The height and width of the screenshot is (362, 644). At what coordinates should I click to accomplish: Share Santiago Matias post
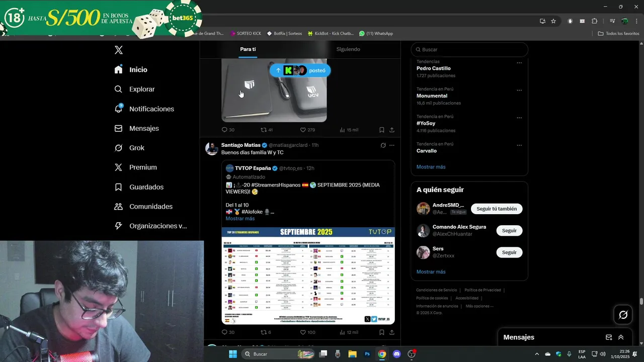point(392,332)
